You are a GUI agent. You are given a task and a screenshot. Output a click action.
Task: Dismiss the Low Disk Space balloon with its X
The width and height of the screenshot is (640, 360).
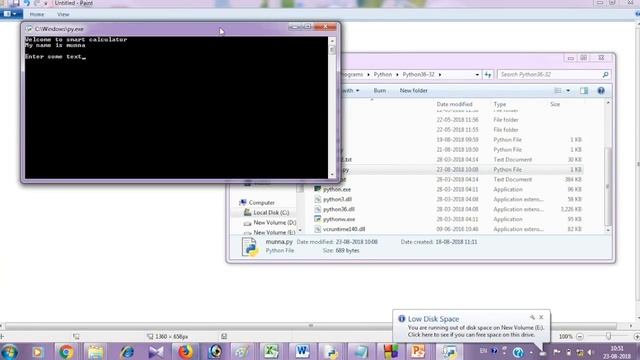point(541,317)
